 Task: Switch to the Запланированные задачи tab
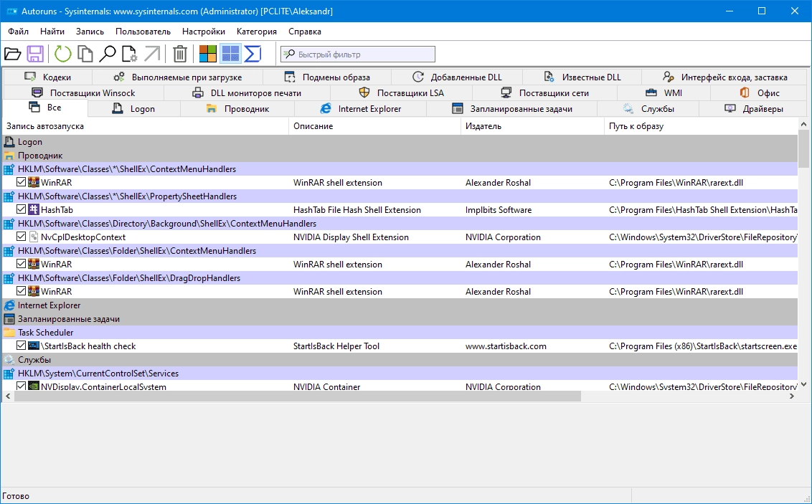click(511, 109)
